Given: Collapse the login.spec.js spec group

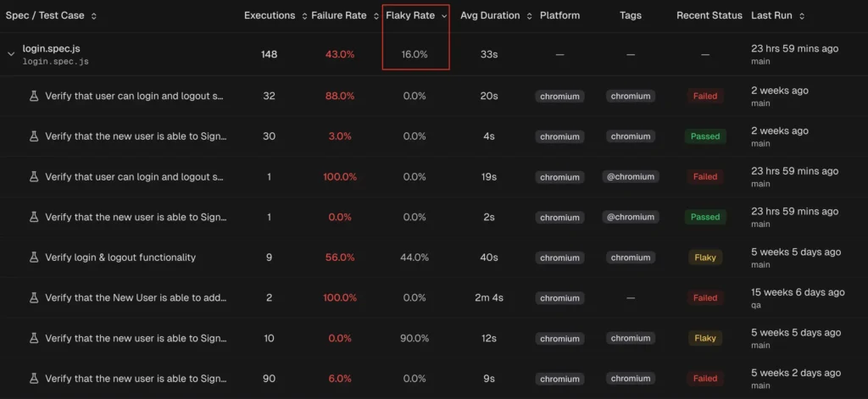Looking at the screenshot, I should tap(11, 54).
